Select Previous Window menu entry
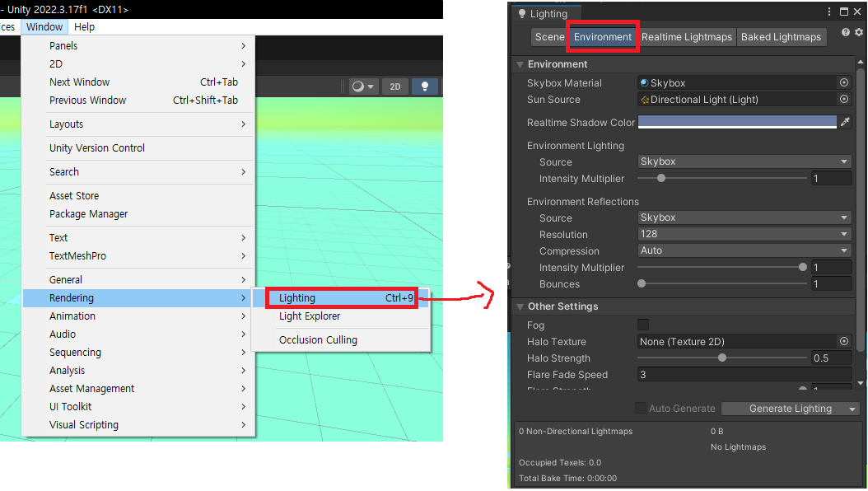868x491 pixels. [x=138, y=101]
